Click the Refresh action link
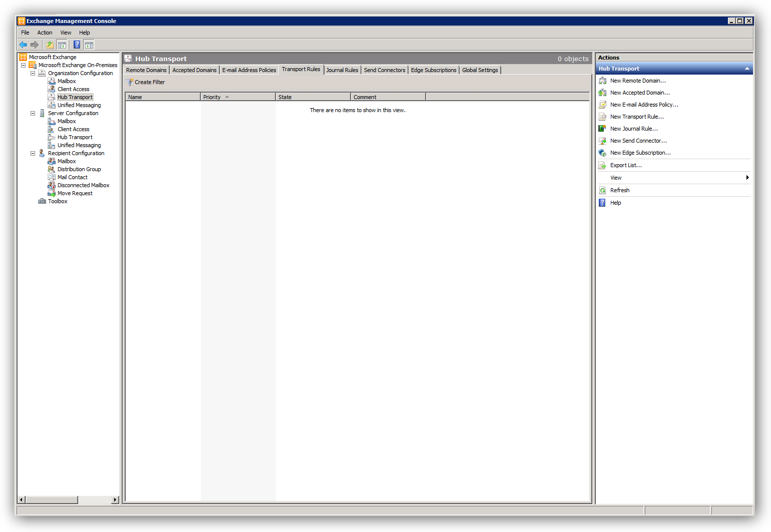771x532 pixels. (620, 190)
